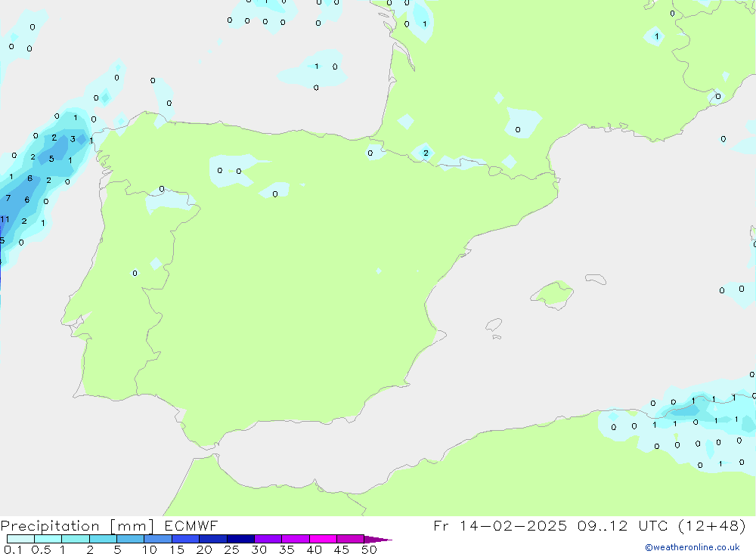Click the weatheronline.co.uk copyright link
The height and width of the screenshot is (554, 756).
[x=692, y=547]
